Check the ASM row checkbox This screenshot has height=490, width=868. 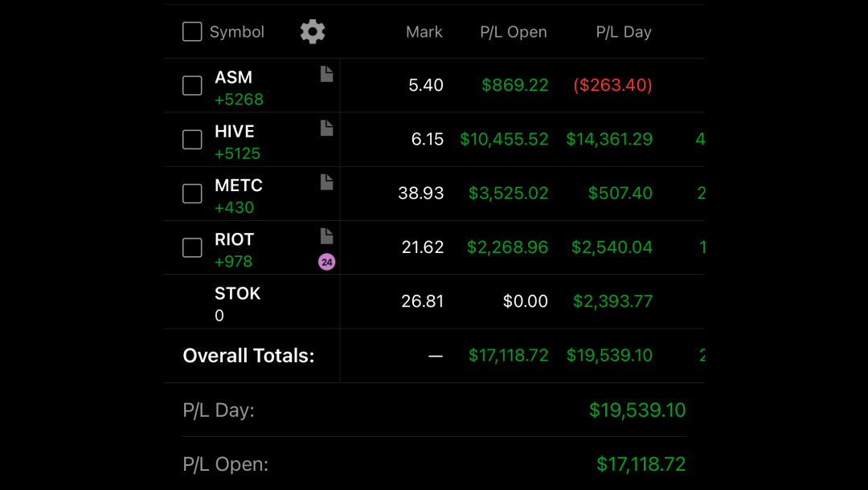(192, 85)
